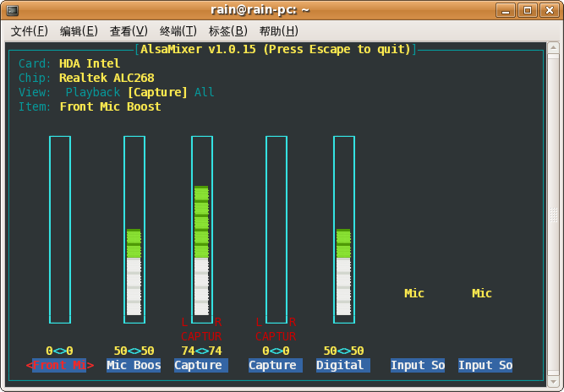Click the 50<>50 value under Mic Boost
The height and width of the screenshot is (392, 564).
134,351
